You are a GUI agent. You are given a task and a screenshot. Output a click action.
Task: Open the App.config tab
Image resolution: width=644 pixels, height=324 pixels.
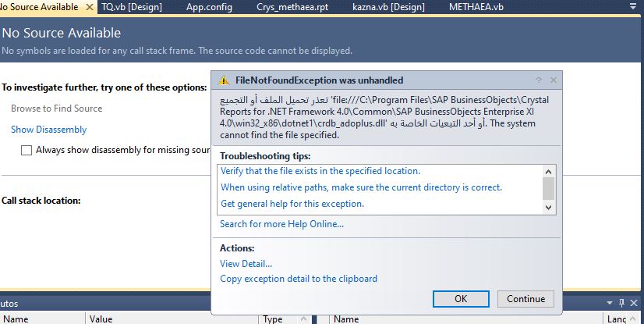[x=211, y=6]
